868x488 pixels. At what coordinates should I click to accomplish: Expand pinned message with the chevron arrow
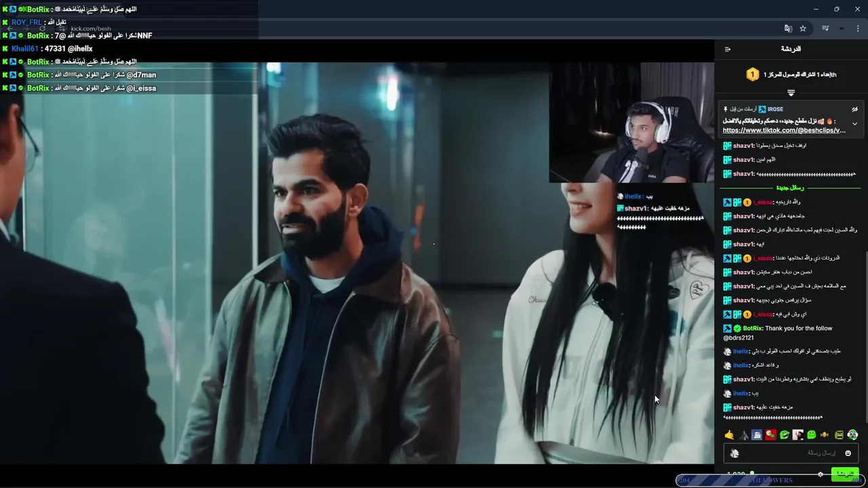(854, 124)
